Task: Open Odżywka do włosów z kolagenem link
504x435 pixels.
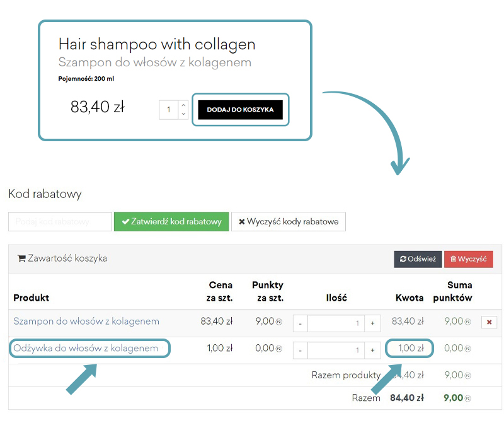Action: tap(86, 348)
